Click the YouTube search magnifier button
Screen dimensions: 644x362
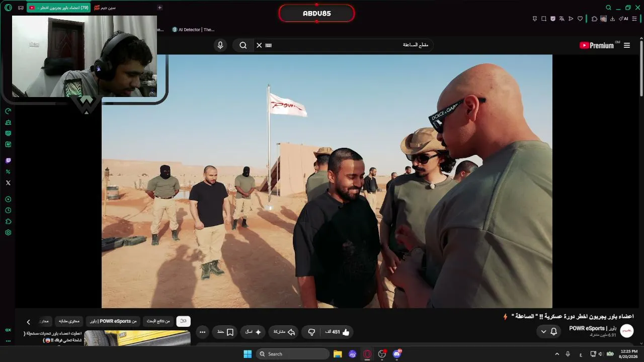click(x=243, y=45)
